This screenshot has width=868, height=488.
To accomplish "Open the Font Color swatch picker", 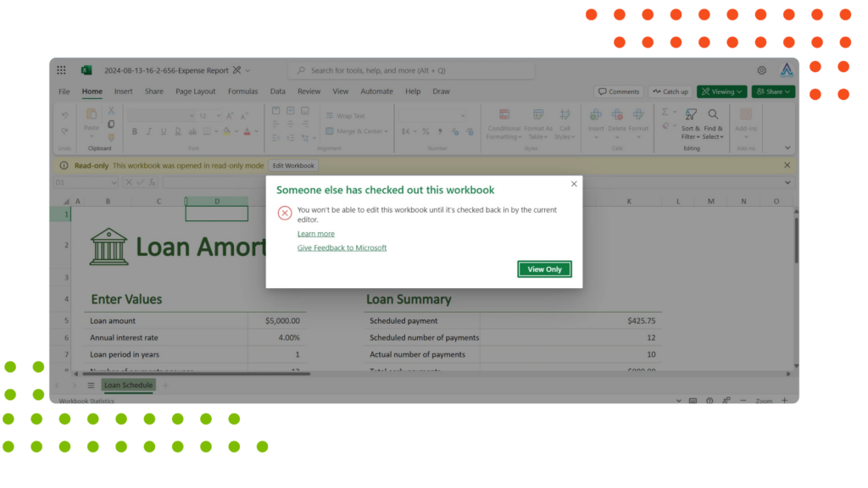I will pos(248,131).
